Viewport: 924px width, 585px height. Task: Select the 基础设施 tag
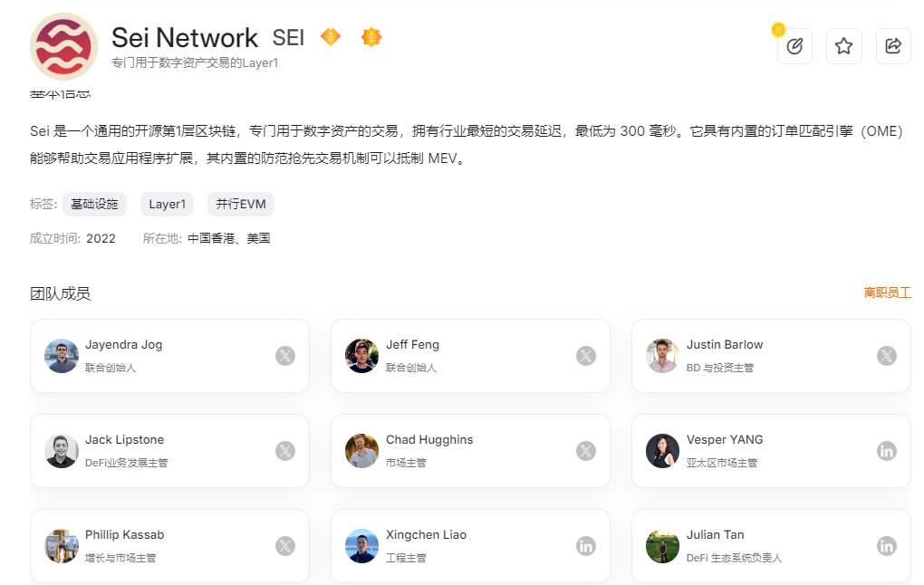click(x=95, y=204)
